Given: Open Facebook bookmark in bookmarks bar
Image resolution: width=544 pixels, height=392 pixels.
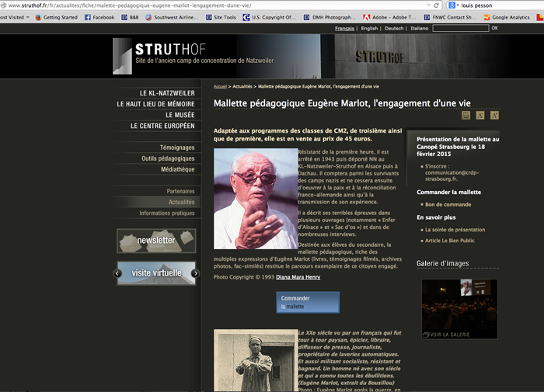Looking at the screenshot, I should [99, 17].
